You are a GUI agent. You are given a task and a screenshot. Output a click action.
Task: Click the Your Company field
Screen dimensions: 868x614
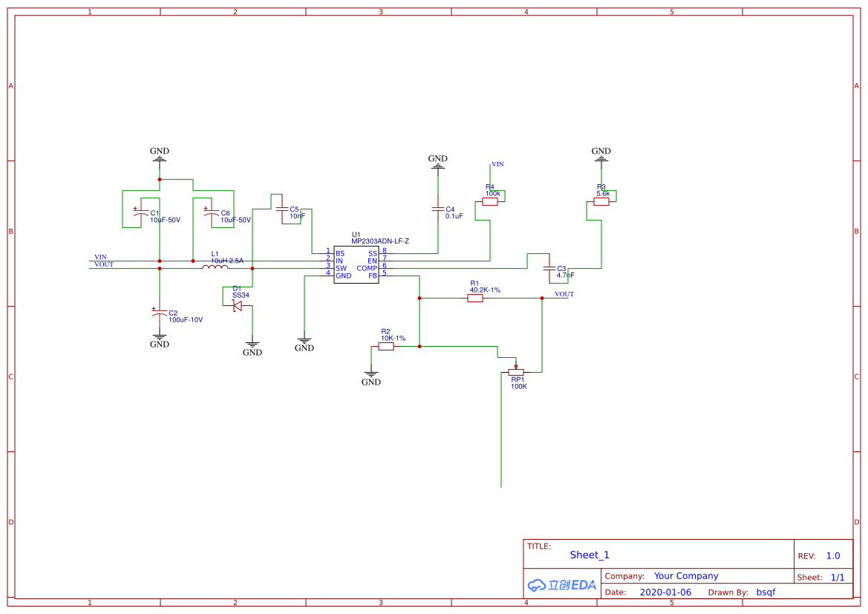pyautogui.click(x=686, y=576)
